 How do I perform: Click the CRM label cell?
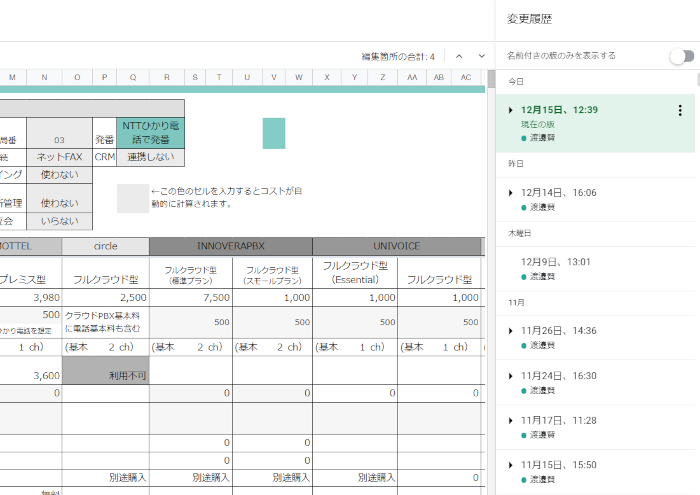(104, 157)
